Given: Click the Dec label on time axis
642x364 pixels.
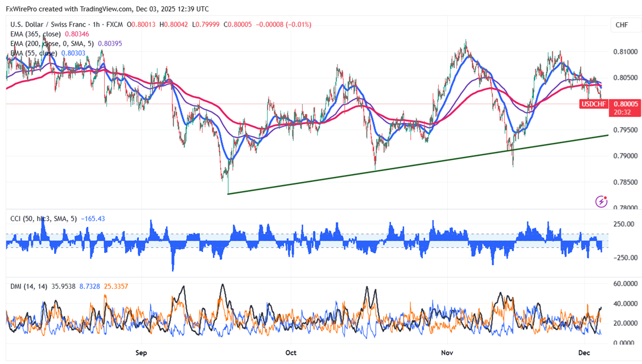Looking at the screenshot, I should tap(584, 353).
